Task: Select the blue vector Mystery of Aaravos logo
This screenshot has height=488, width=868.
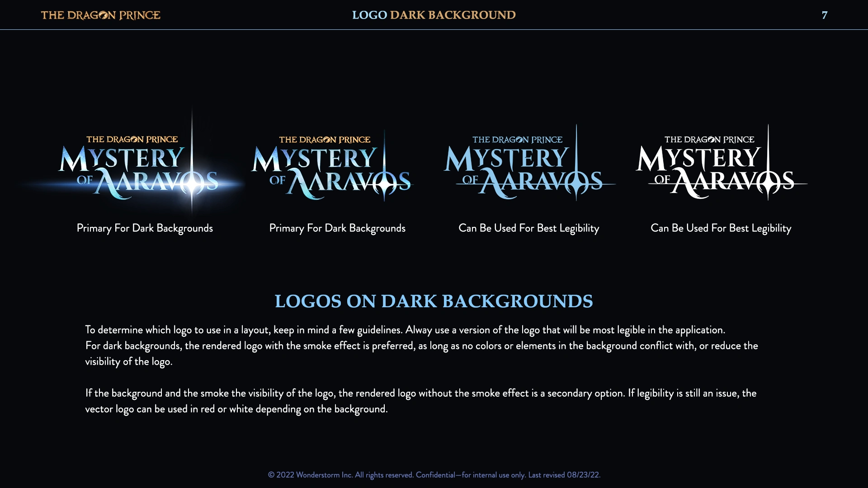Action: [x=529, y=163]
